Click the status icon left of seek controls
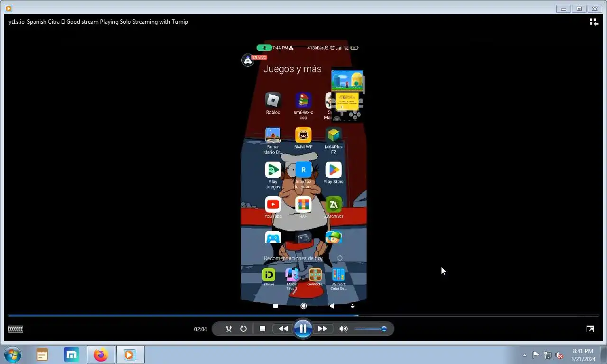The image size is (607, 364). click(16, 329)
